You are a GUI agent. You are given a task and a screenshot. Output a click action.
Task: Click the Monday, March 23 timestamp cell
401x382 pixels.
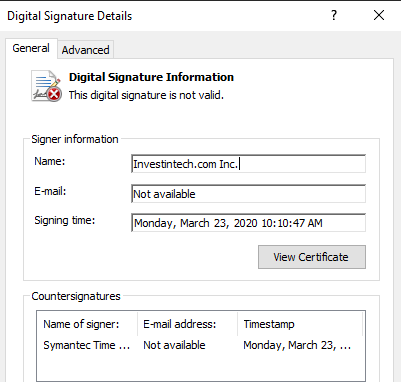coord(297,345)
